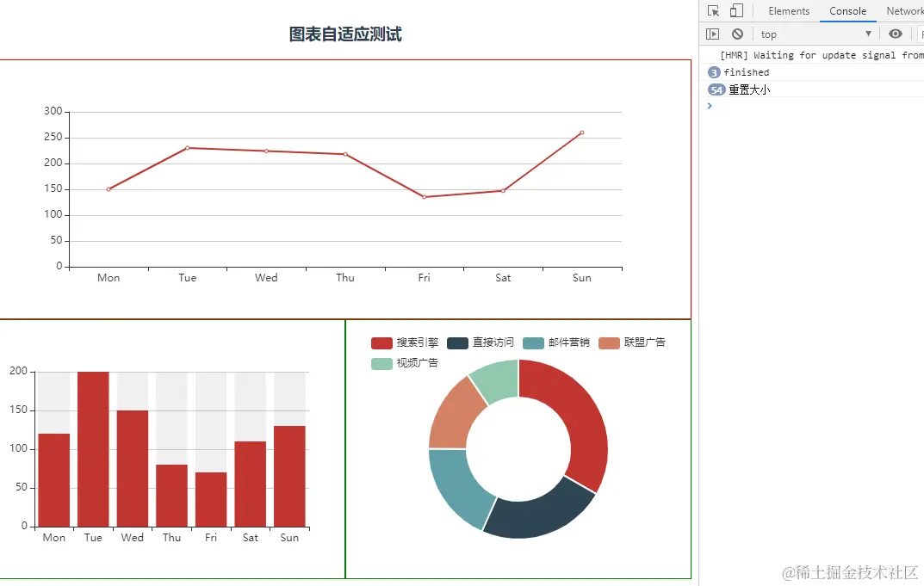Click the console prompt arrow input
The image size is (924, 586).
(x=710, y=106)
